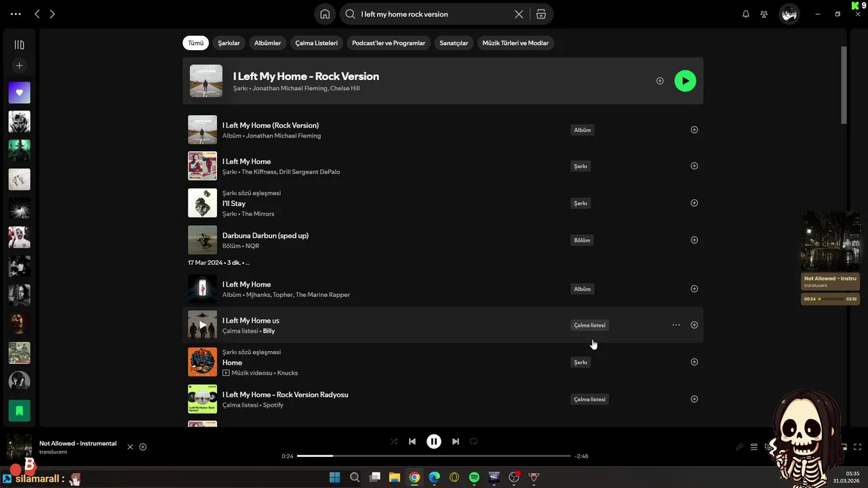
Task: Pause the current track
Action: click(x=434, y=441)
